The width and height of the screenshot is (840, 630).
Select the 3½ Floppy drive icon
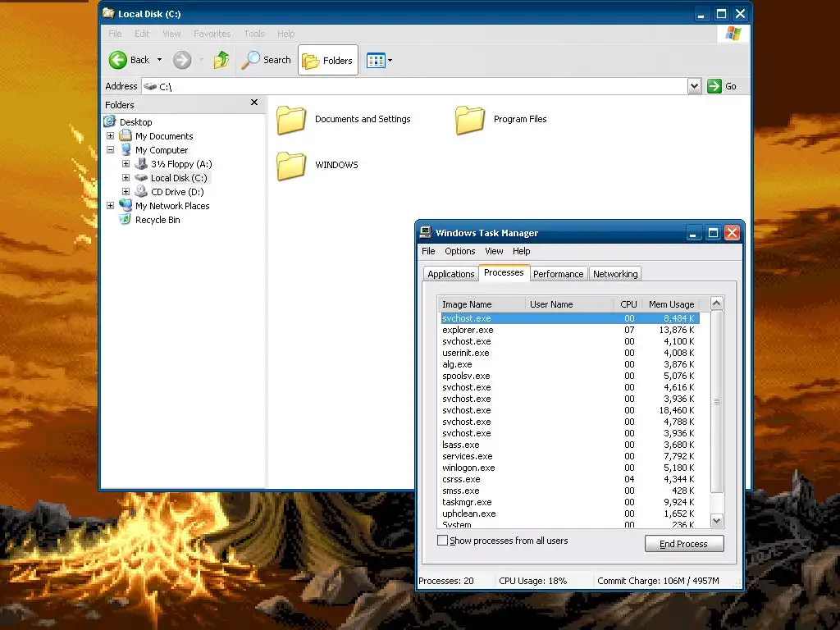[x=141, y=163]
